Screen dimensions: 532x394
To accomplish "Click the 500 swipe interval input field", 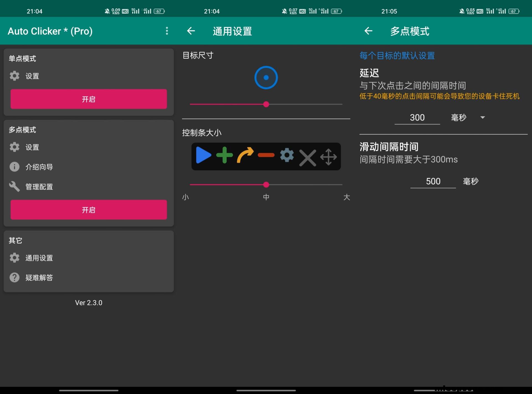I will 433,181.
